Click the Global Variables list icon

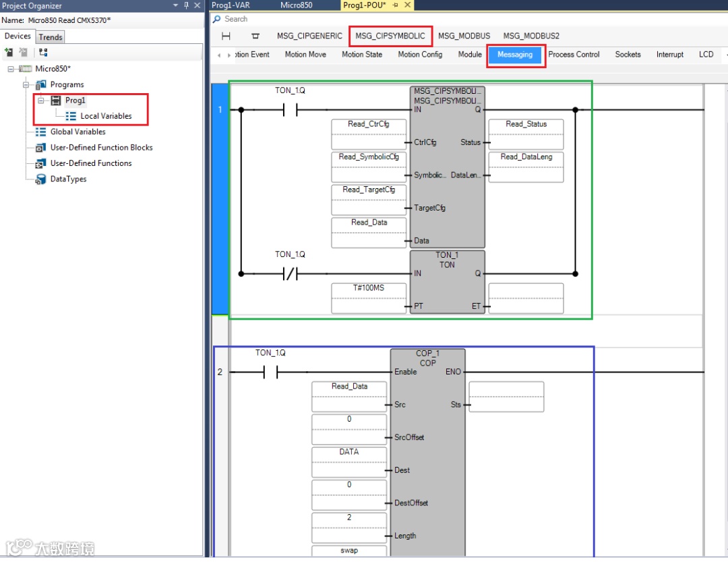pos(41,132)
